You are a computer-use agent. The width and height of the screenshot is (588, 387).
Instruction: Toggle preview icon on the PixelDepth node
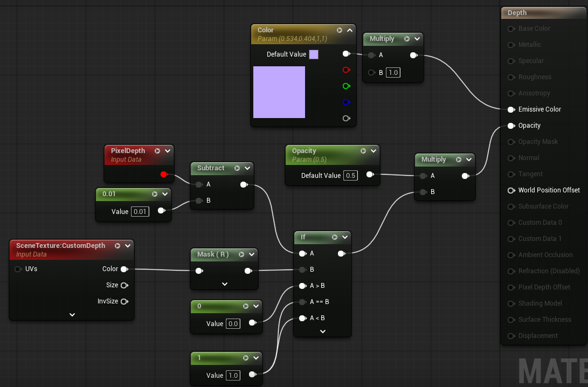point(157,151)
